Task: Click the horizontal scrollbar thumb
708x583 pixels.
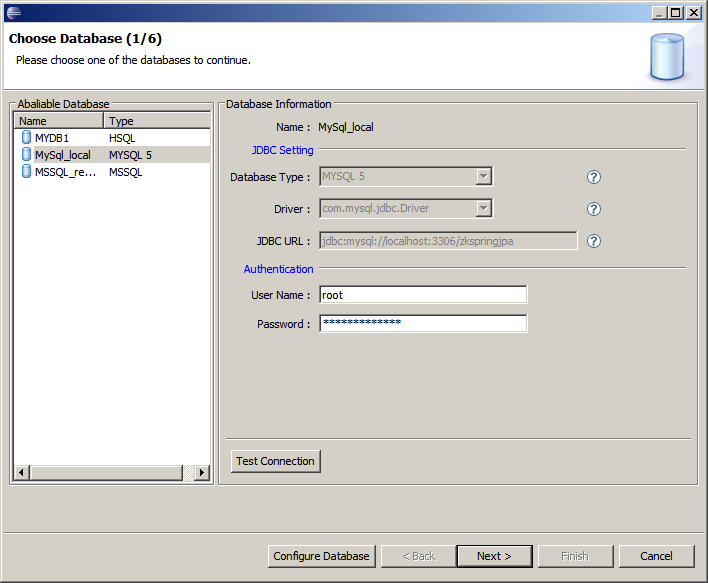Action: [x=107, y=472]
